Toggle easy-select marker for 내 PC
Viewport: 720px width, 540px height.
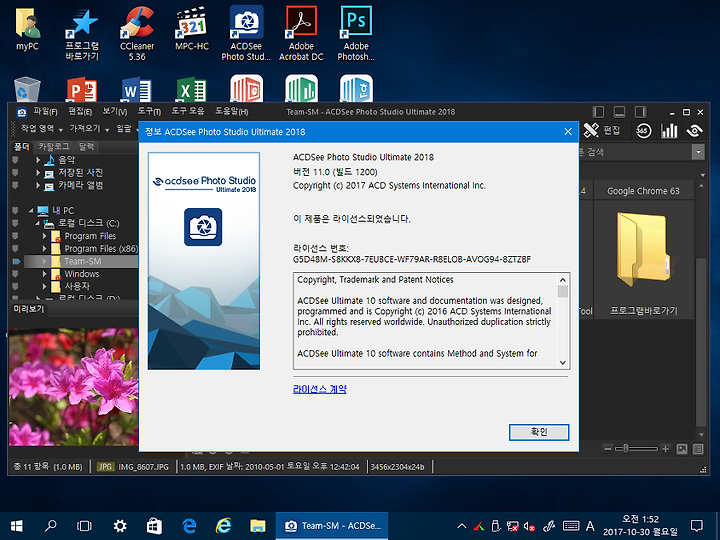click(x=15, y=210)
